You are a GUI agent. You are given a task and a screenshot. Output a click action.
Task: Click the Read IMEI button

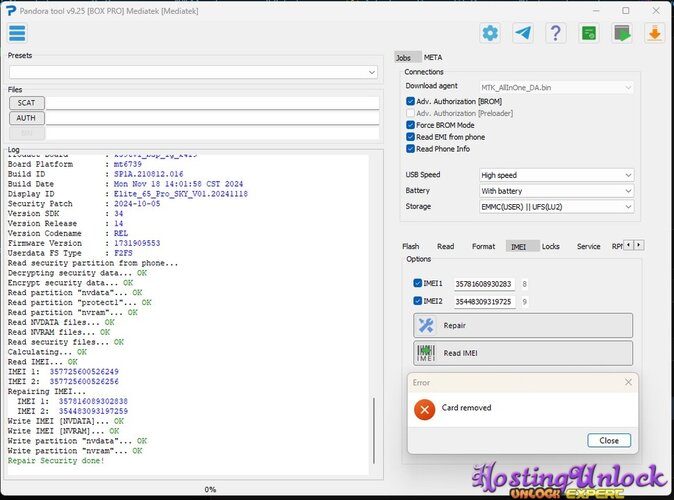(x=523, y=353)
